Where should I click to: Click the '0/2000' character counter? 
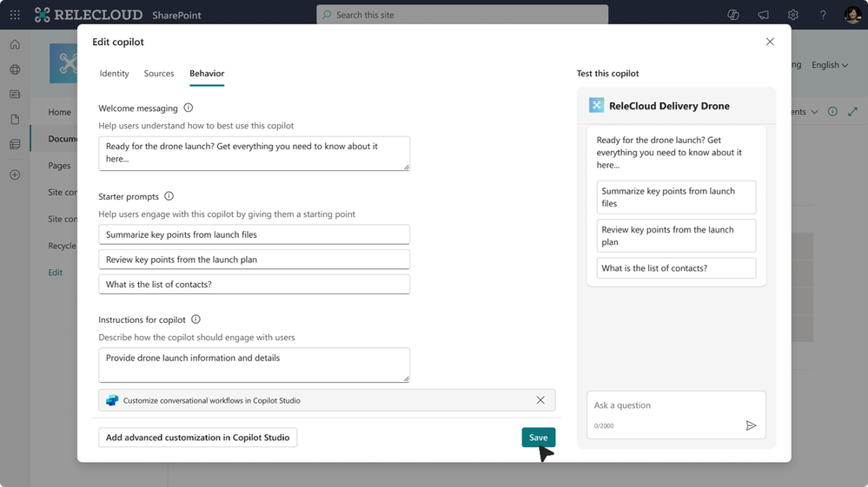tap(603, 425)
